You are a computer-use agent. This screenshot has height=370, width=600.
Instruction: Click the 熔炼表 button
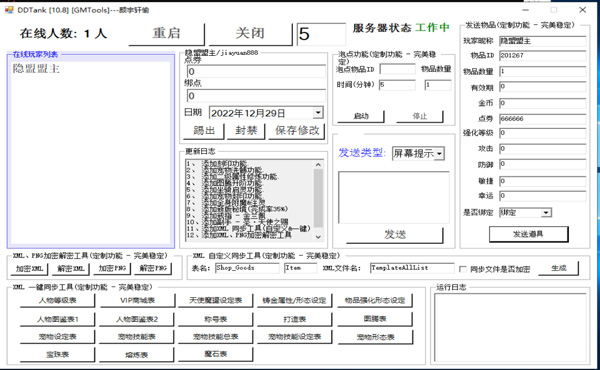(x=137, y=355)
